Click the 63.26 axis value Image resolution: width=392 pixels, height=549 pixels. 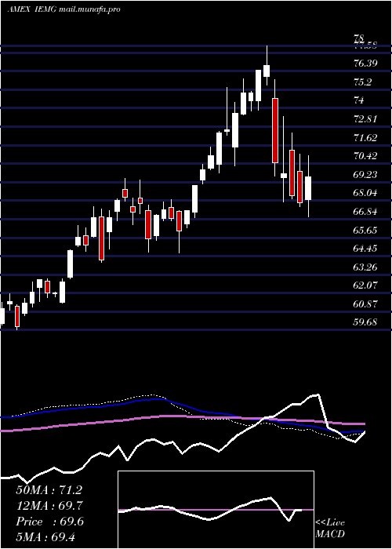coord(365,267)
